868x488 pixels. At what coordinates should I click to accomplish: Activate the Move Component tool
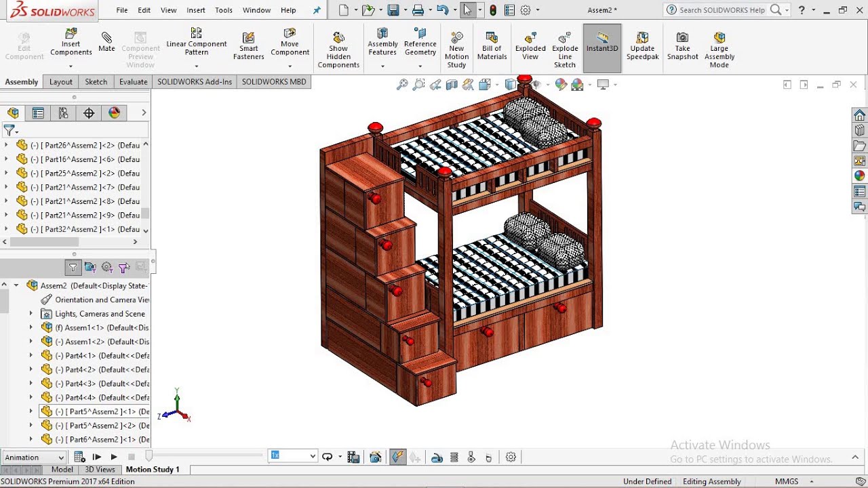290,43
